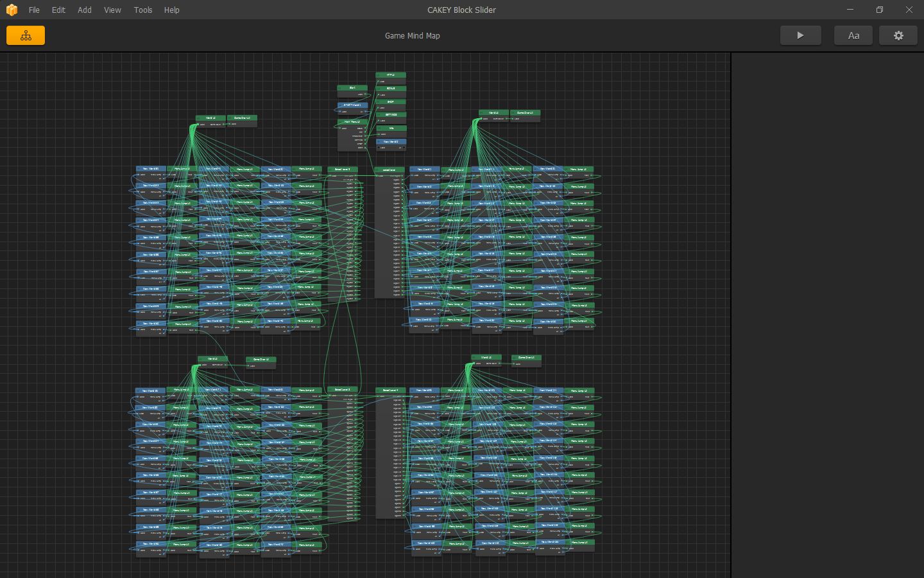This screenshot has height=578, width=924.
Task: Select the SETTINGS node in graph
Action: pos(390,115)
